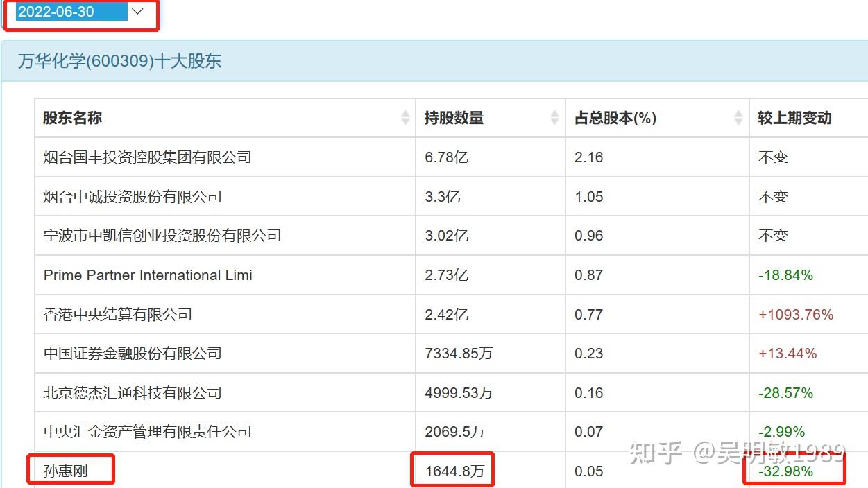This screenshot has height=488, width=868.
Task: Click the 0.96 share percentage cell
Action: (589, 236)
